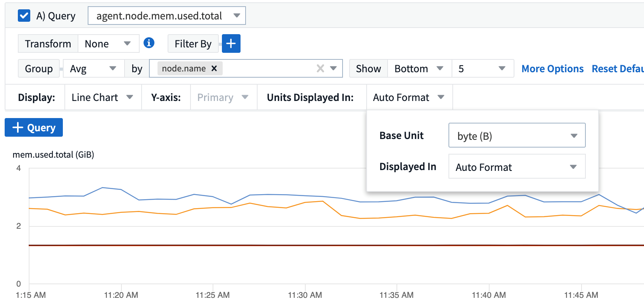Open the Show Bottom dropdown
Screen dimensions: 644x306
tap(419, 69)
